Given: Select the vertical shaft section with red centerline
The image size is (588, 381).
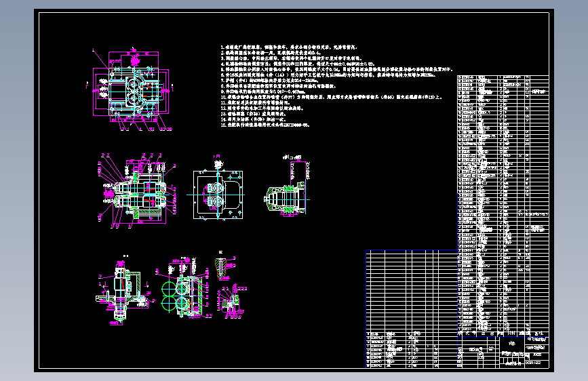Looking at the screenshot, I should click(122, 290).
